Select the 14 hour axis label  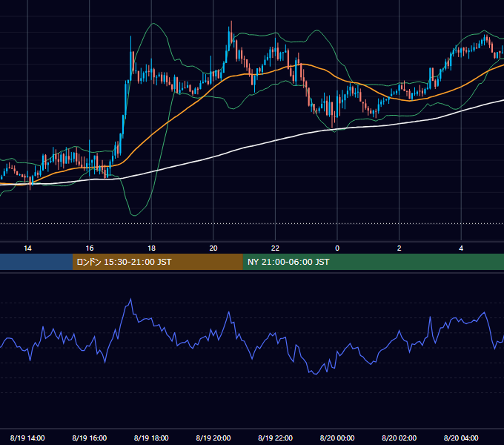27,248
